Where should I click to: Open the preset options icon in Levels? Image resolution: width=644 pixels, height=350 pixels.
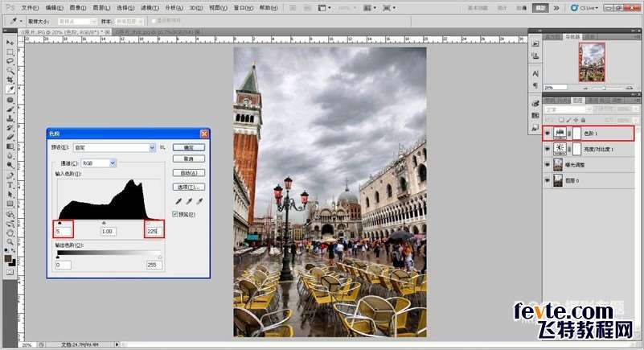(162, 147)
